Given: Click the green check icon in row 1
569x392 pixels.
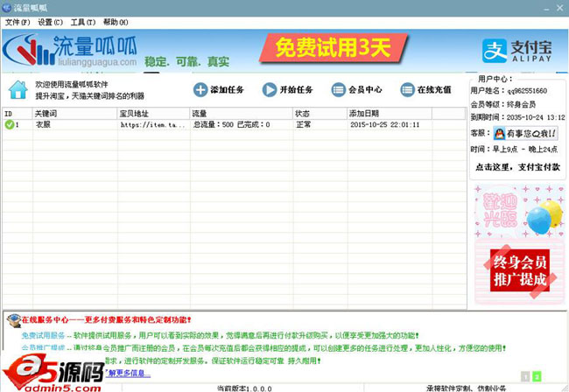Looking at the screenshot, I should [10, 125].
